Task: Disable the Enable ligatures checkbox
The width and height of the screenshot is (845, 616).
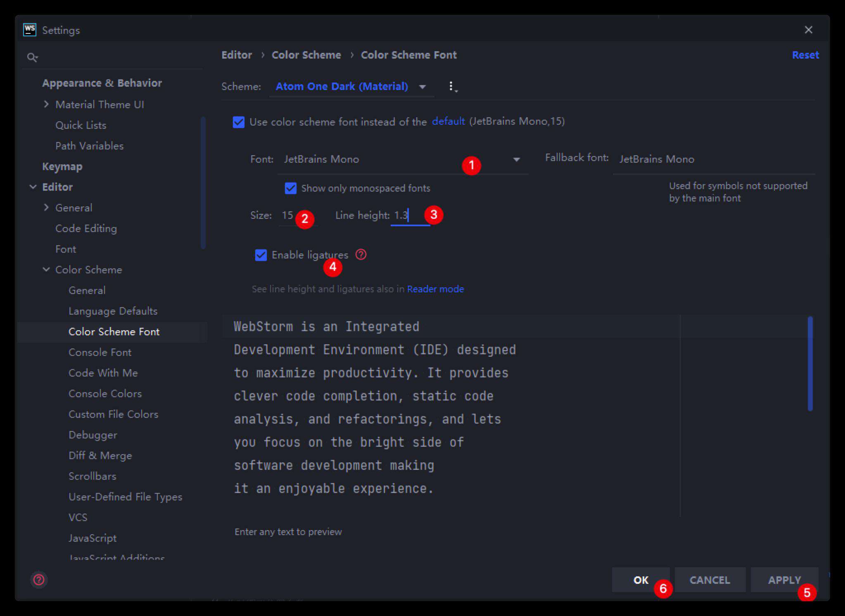Action: (x=261, y=255)
